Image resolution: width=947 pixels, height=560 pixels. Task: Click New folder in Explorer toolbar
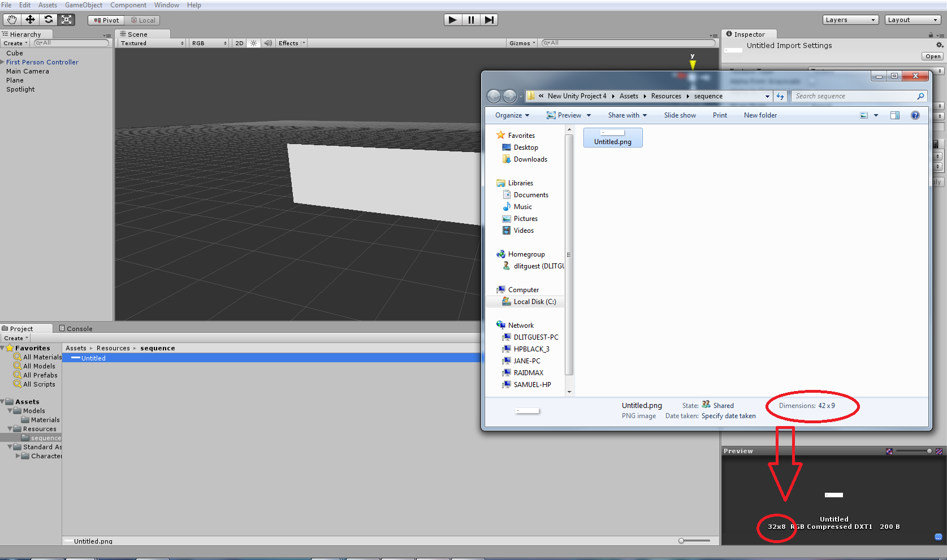click(x=760, y=115)
